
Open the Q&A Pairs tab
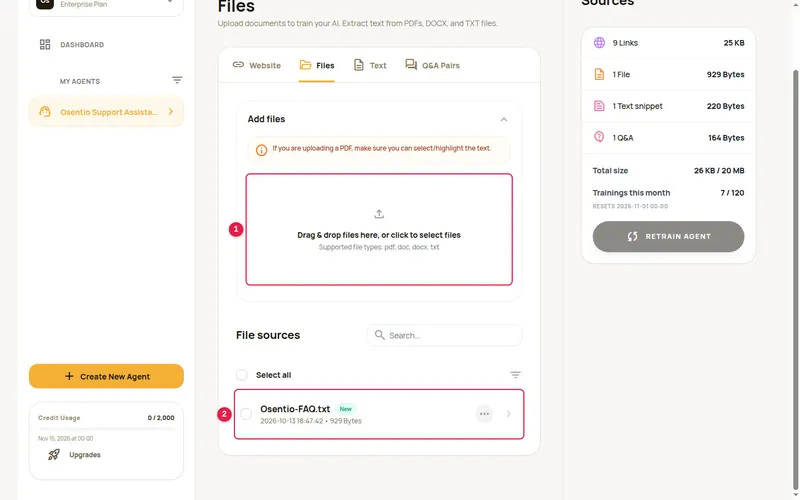(433, 65)
